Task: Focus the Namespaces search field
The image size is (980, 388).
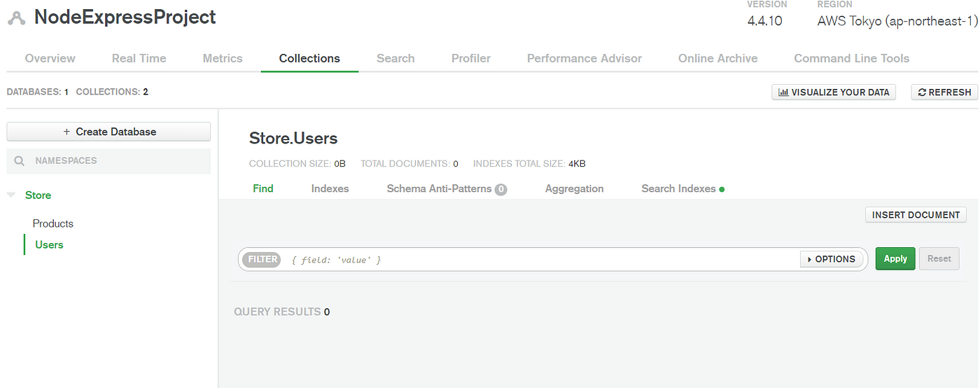Action: point(108,161)
